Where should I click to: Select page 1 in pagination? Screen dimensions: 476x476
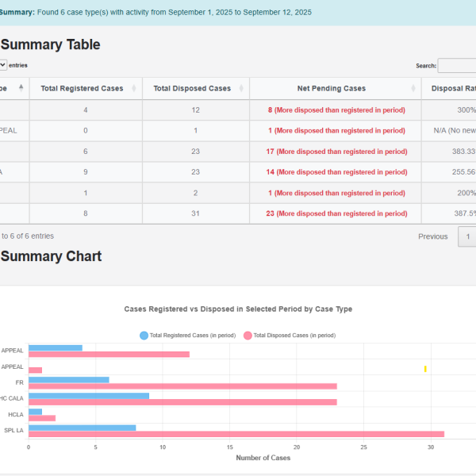click(468, 236)
